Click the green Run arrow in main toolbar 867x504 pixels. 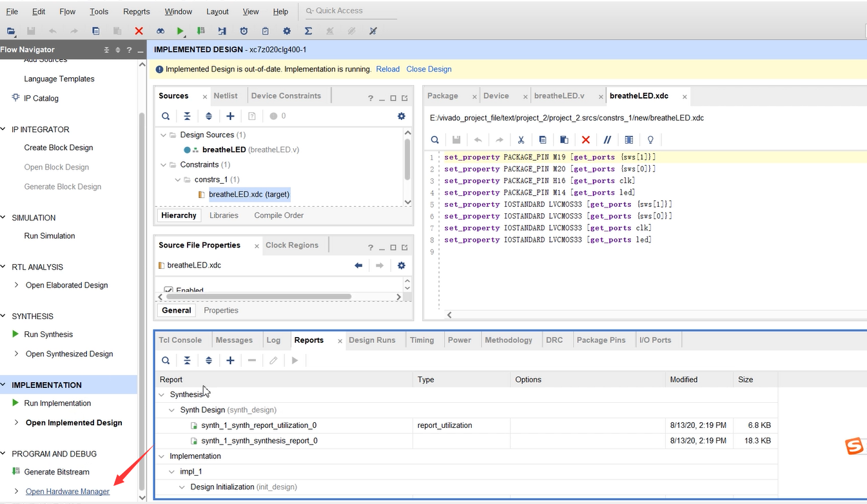click(x=180, y=30)
